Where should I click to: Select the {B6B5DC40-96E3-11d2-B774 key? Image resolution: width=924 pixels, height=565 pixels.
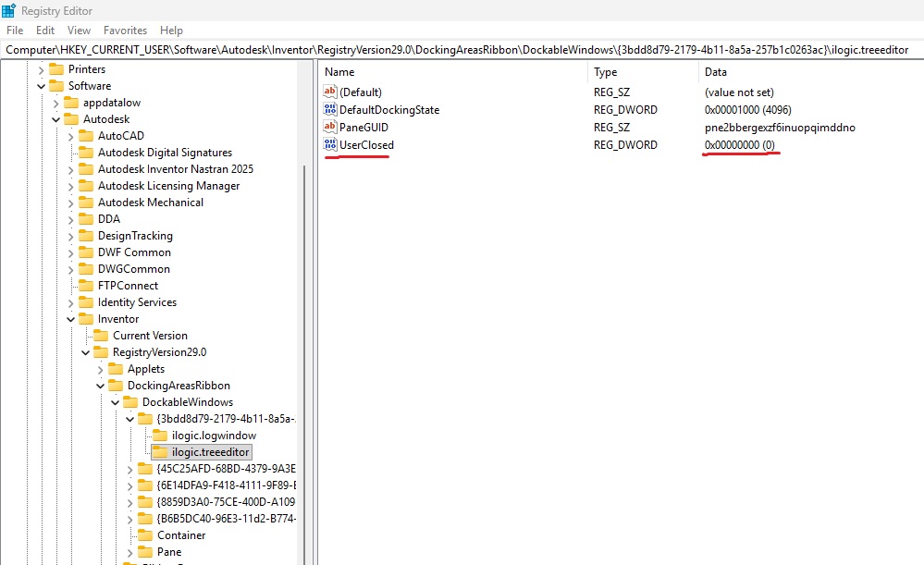[x=227, y=519]
